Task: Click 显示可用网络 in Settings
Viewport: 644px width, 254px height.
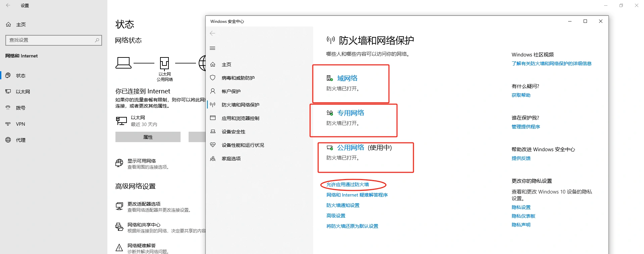Action: click(x=142, y=161)
